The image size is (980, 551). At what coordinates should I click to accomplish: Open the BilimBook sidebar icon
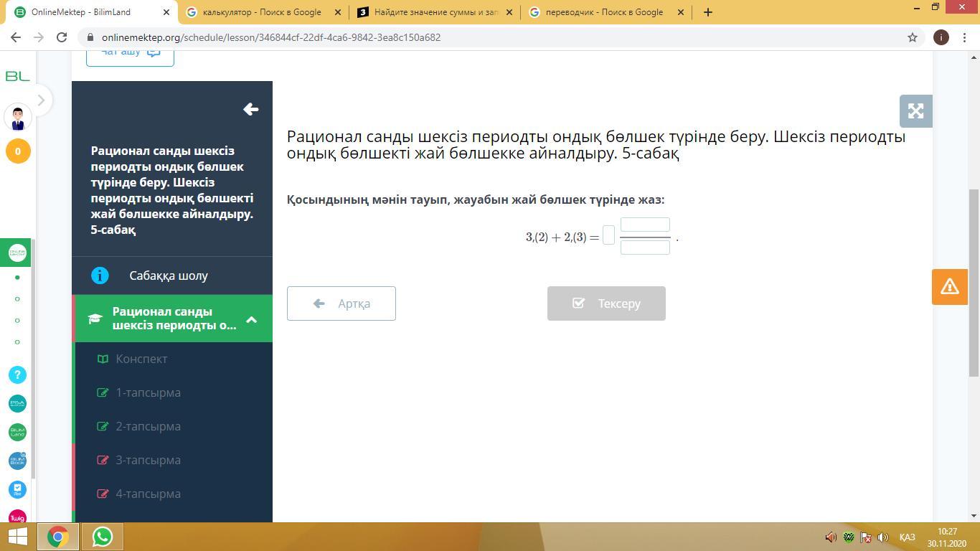[x=17, y=461]
